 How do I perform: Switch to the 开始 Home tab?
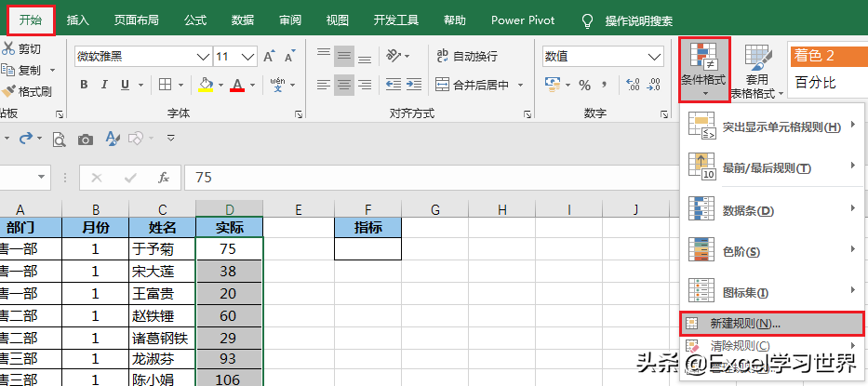[x=31, y=20]
